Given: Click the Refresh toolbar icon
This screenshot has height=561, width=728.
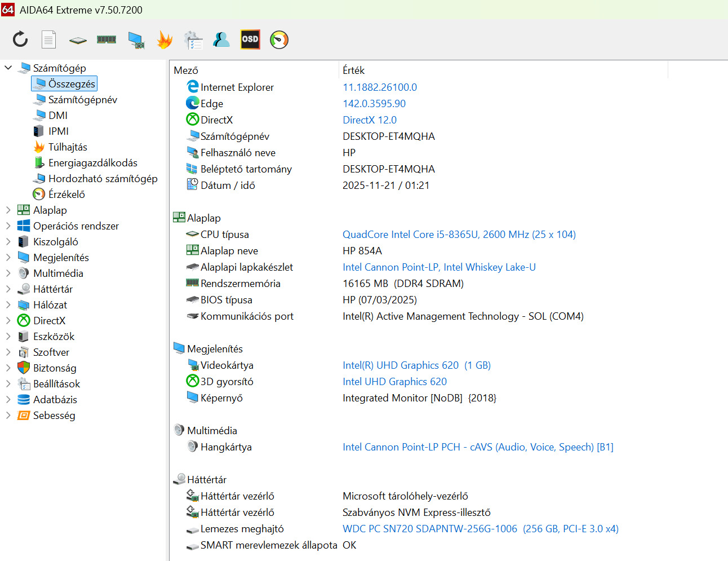Looking at the screenshot, I should [20, 39].
